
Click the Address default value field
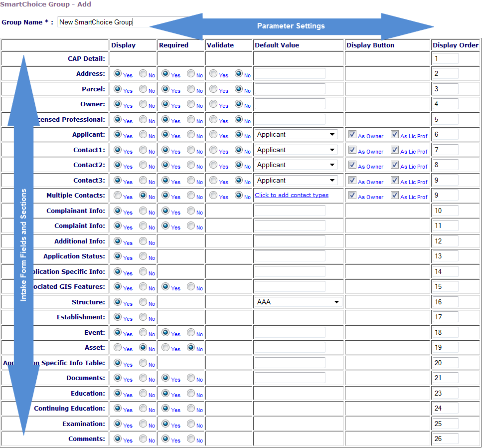click(290, 74)
